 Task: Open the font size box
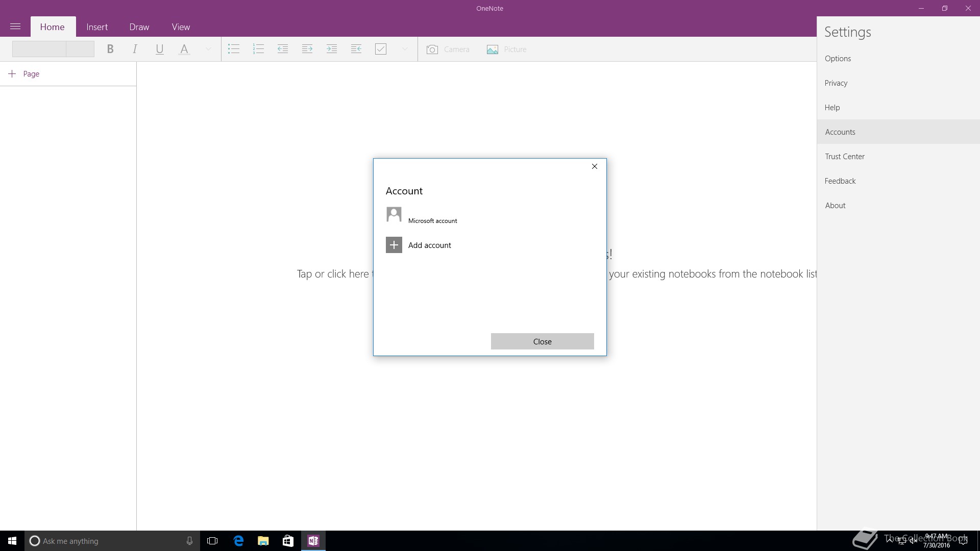(80, 49)
